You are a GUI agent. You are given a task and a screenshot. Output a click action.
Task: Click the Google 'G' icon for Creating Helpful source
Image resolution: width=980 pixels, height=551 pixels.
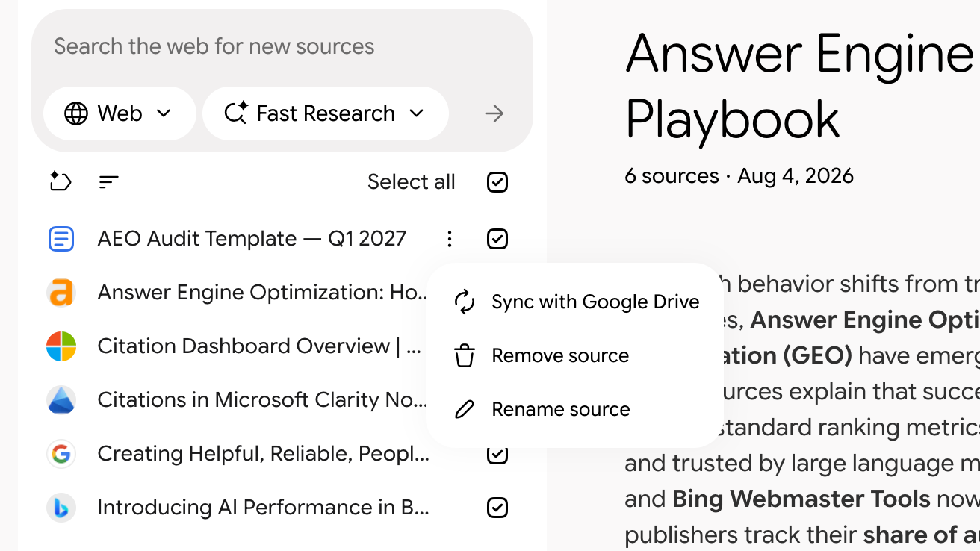[x=61, y=454]
